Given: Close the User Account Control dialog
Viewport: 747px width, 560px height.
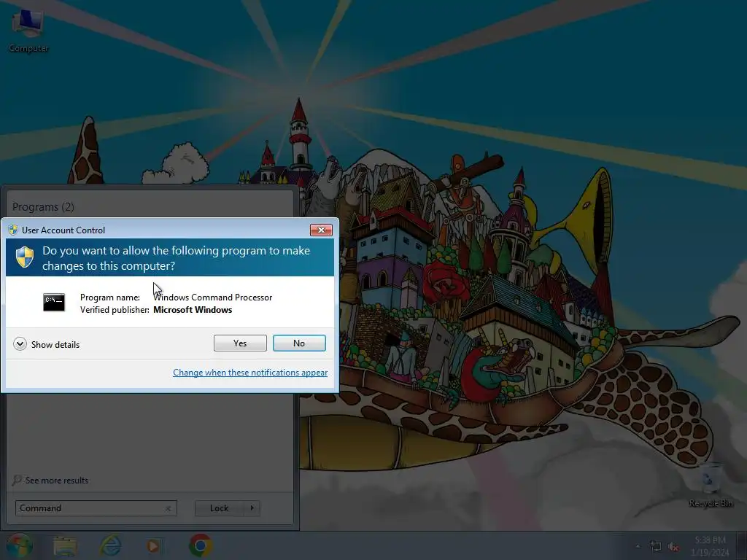Looking at the screenshot, I should (321, 230).
